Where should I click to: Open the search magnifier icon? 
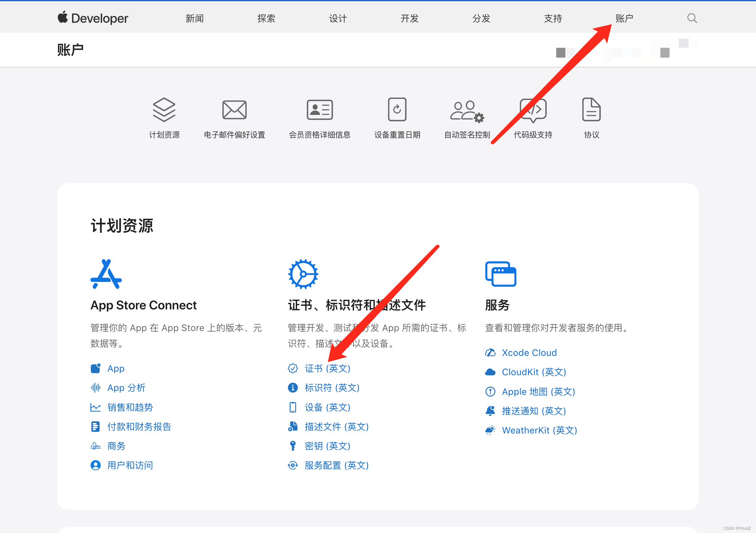pyautogui.click(x=692, y=18)
